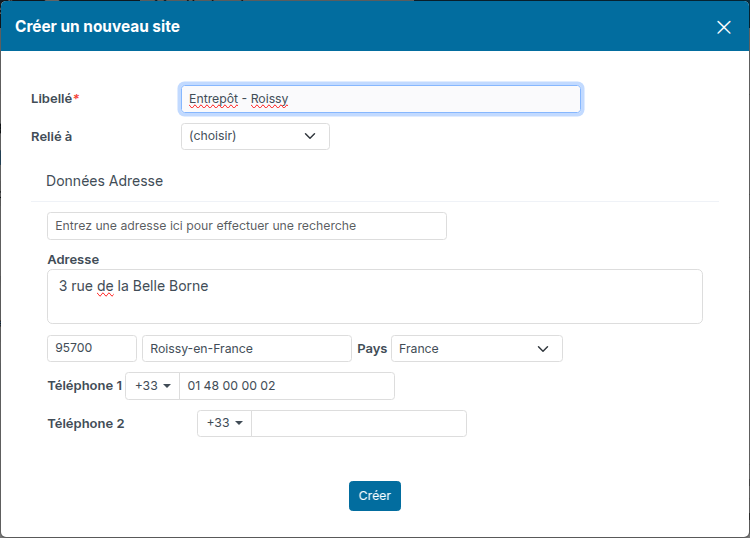Click the Données Adresse section heading

[104, 181]
